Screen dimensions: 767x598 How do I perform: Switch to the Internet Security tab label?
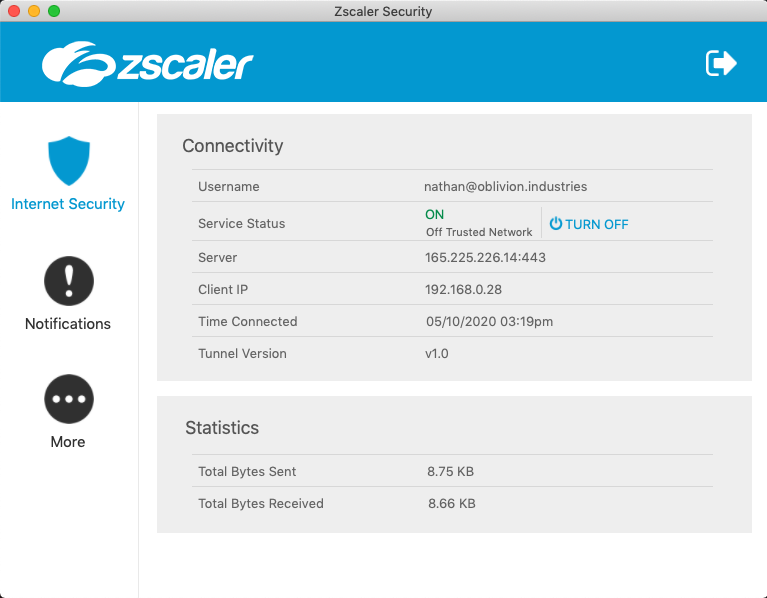click(x=68, y=204)
